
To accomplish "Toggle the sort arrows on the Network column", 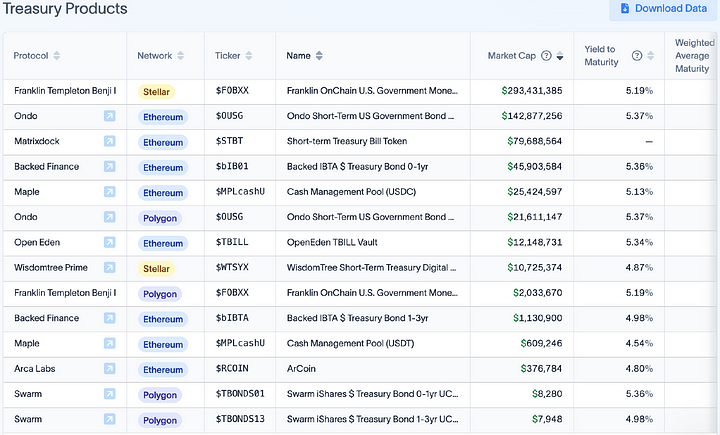I will pyautogui.click(x=181, y=56).
